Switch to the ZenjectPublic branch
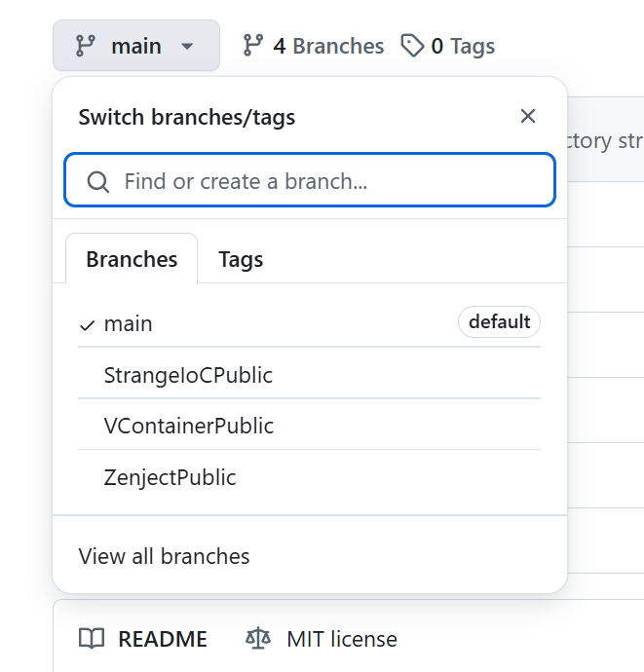The height and width of the screenshot is (672, 644). [309, 477]
